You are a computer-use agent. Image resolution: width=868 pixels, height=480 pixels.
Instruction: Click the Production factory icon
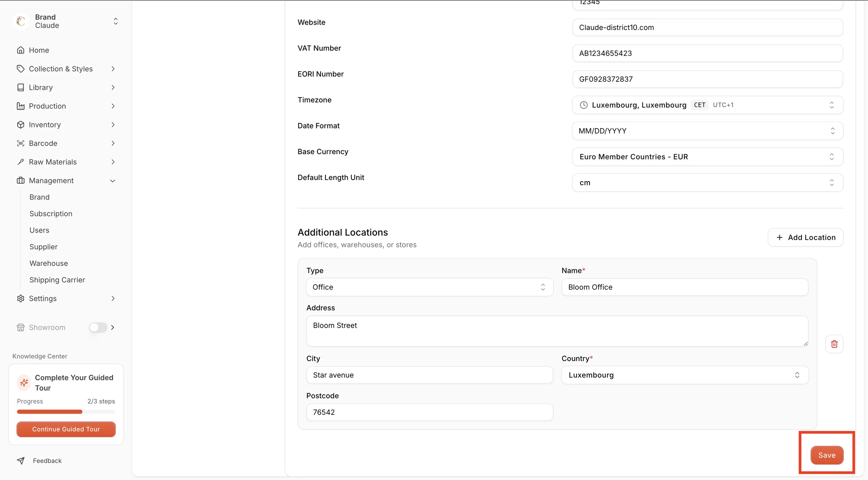(x=21, y=106)
